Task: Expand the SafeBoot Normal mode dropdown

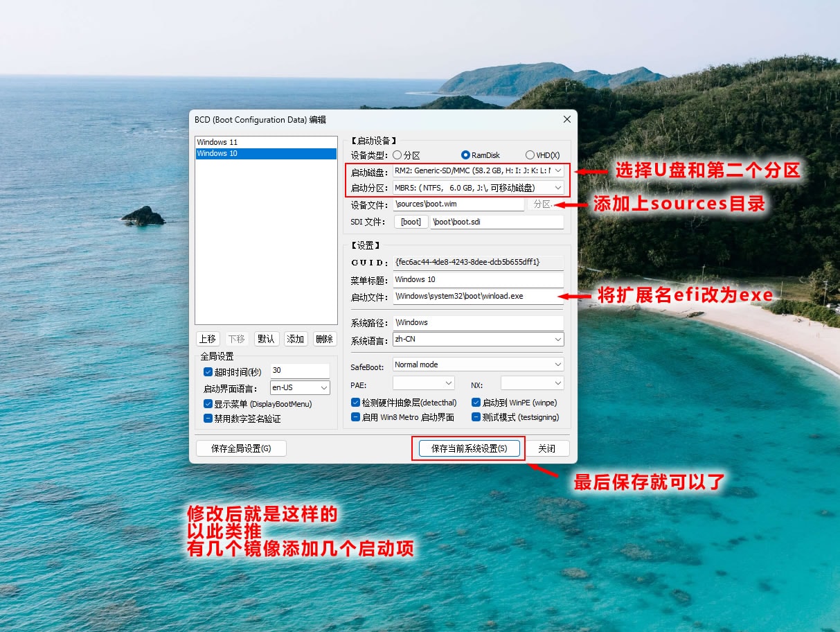Action: [x=557, y=365]
